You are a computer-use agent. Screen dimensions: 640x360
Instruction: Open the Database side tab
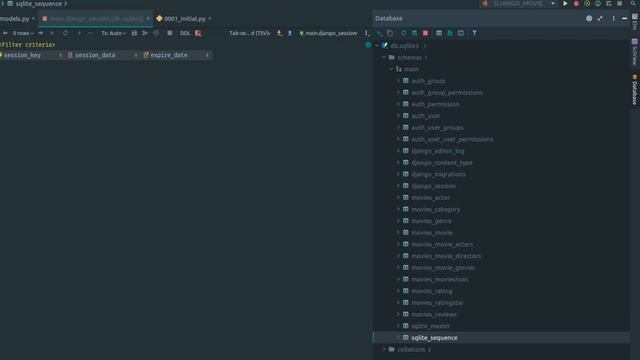[635, 90]
